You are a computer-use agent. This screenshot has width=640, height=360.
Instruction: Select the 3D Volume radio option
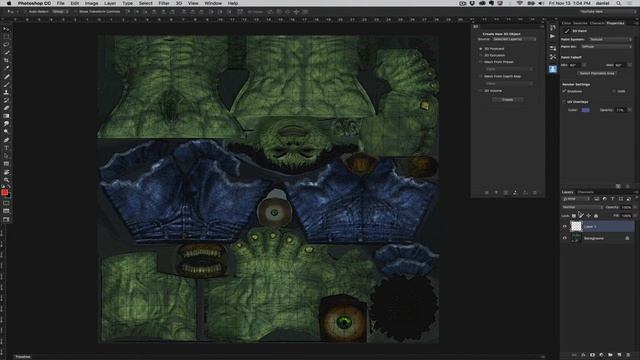(x=481, y=91)
